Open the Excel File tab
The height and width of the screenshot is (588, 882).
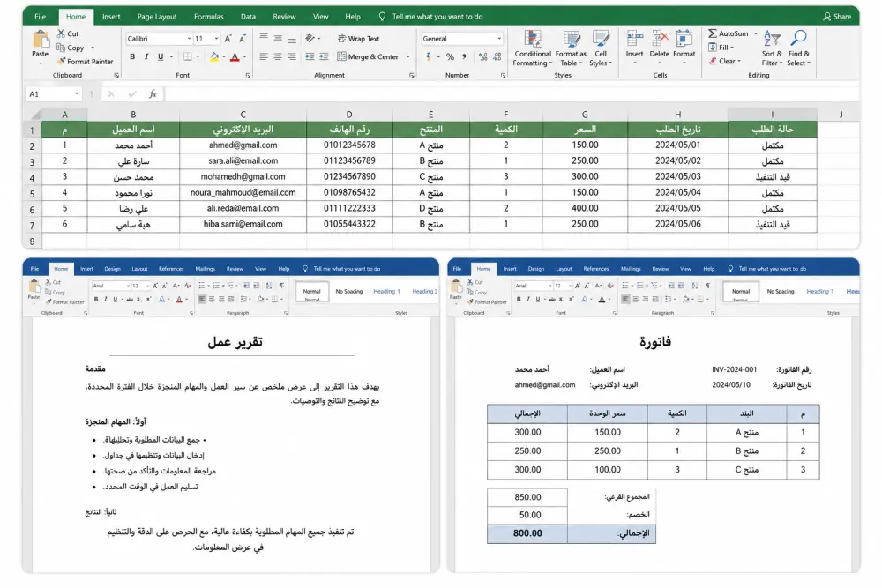[x=40, y=16]
